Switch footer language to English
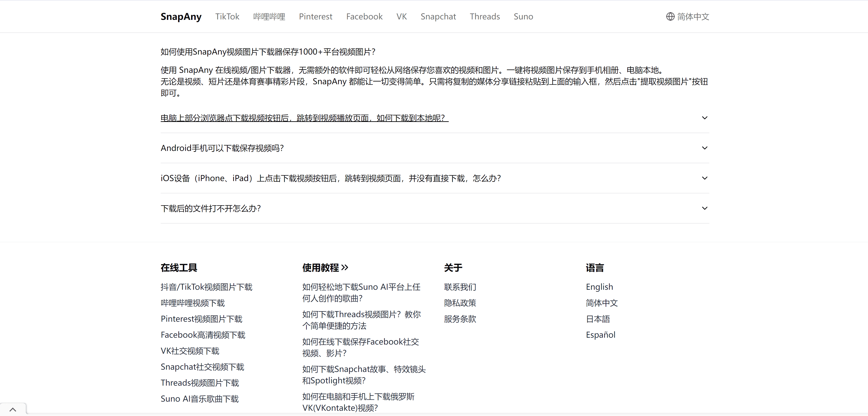The height and width of the screenshot is (416, 868). [x=599, y=287]
